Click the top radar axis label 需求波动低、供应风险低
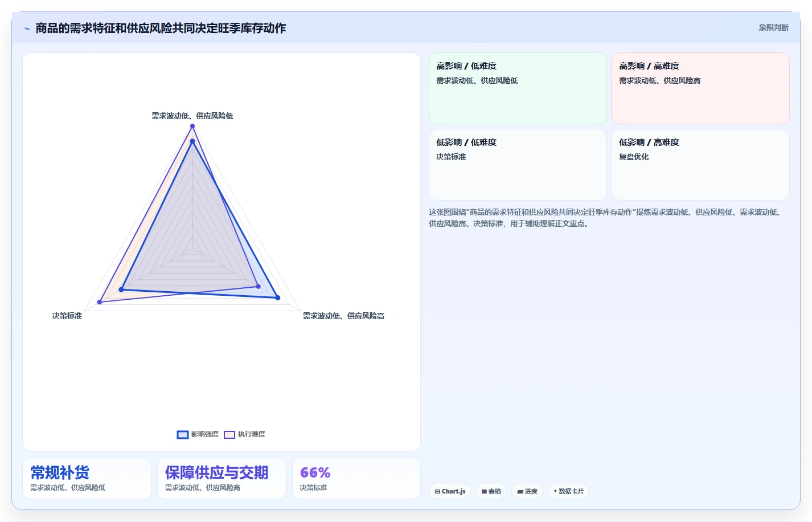Screen dimensions: 812x522 point(192,116)
